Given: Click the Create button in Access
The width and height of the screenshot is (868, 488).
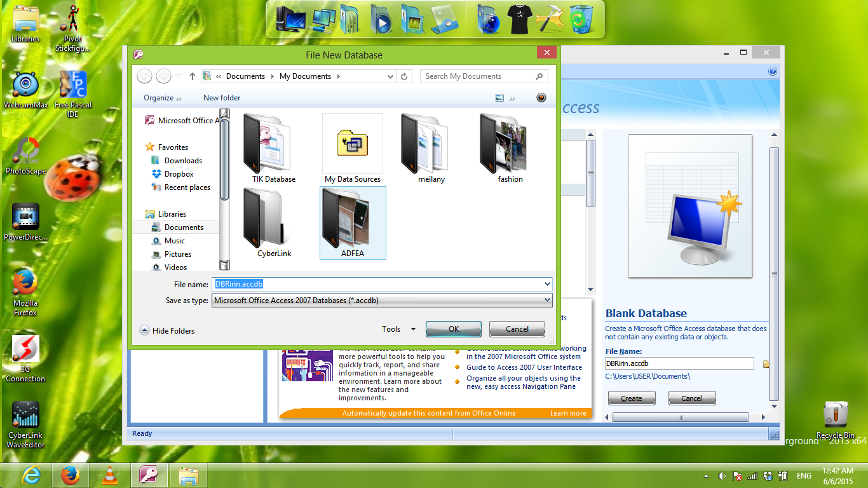Looking at the screenshot, I should pyautogui.click(x=632, y=398).
